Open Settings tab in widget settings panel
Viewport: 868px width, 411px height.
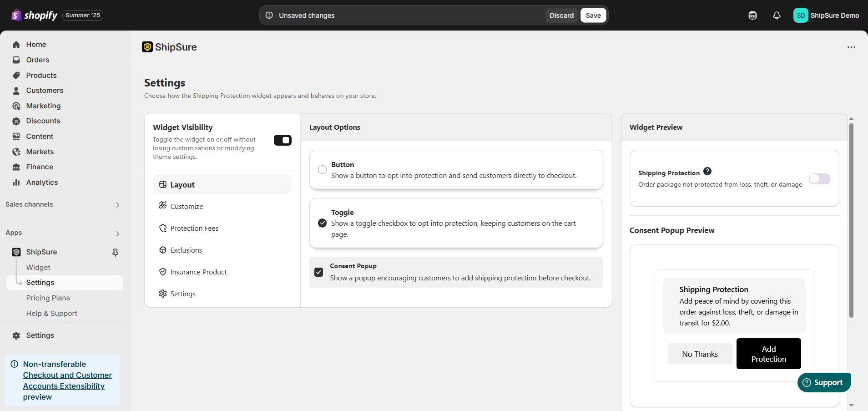coord(222,294)
